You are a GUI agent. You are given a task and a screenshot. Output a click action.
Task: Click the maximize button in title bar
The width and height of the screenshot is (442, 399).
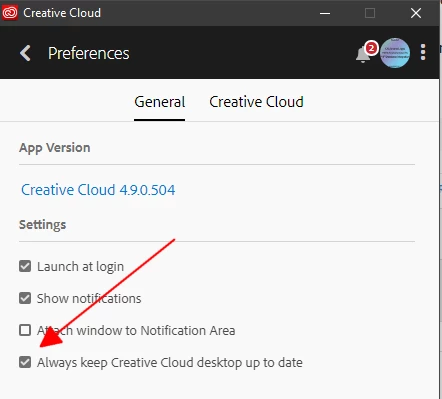370,13
